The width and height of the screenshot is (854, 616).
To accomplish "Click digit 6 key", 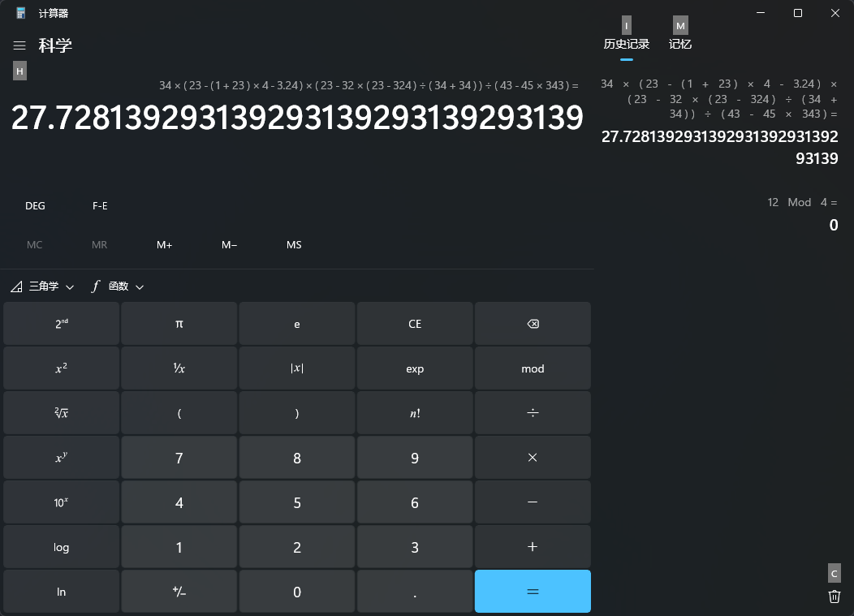I will click(x=415, y=502).
